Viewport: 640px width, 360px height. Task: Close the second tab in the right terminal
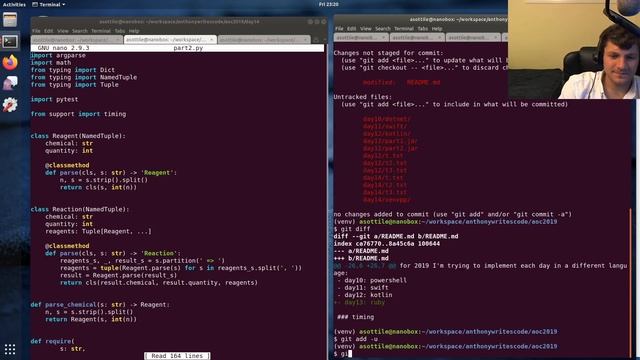(440, 37)
